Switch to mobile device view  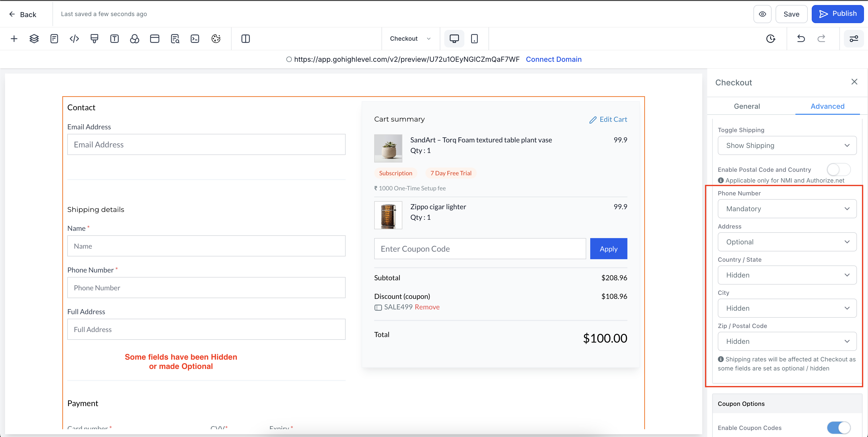(474, 39)
